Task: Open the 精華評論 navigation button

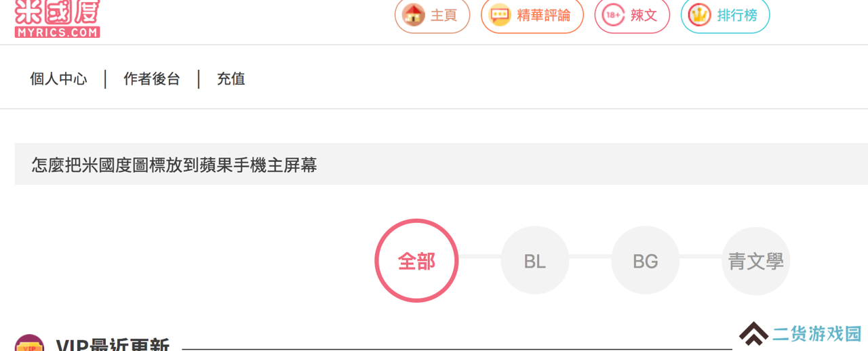Action: [532, 15]
